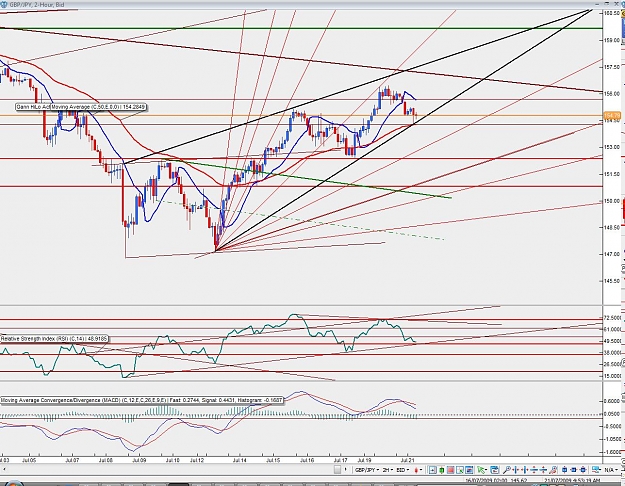Click the Jul 19 date label
Viewport: 625px width, 486px height.
click(x=364, y=460)
